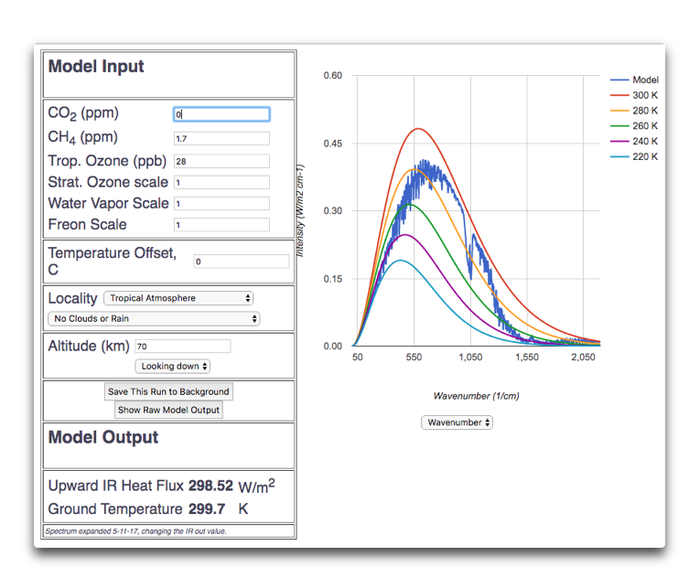Click the Freon Scale input box

tap(221, 225)
